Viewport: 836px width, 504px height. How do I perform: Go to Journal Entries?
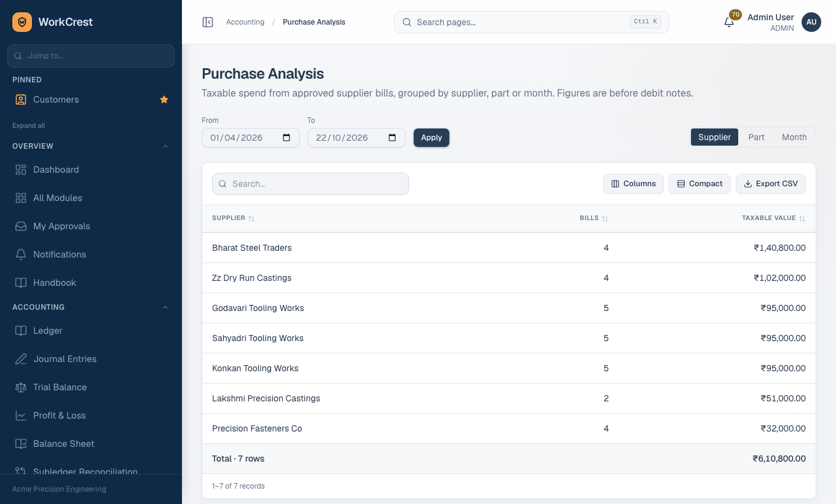click(x=91, y=359)
